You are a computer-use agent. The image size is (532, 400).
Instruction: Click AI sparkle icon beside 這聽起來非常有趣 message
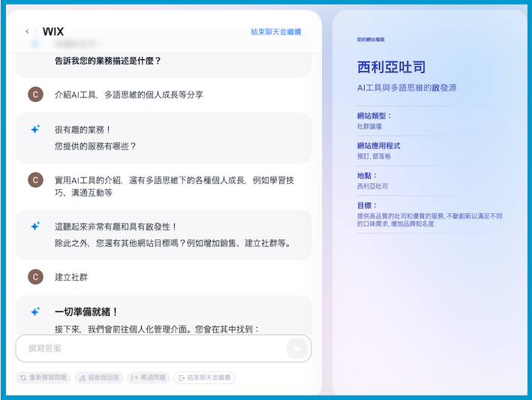coord(35,226)
